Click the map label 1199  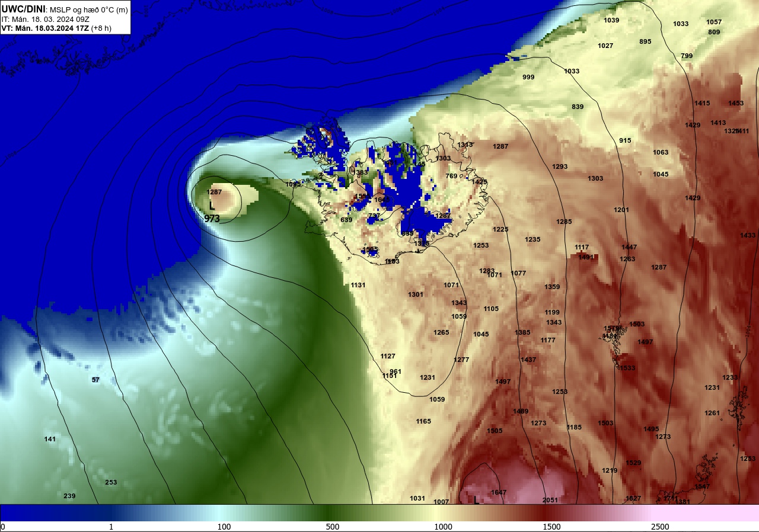tap(552, 312)
